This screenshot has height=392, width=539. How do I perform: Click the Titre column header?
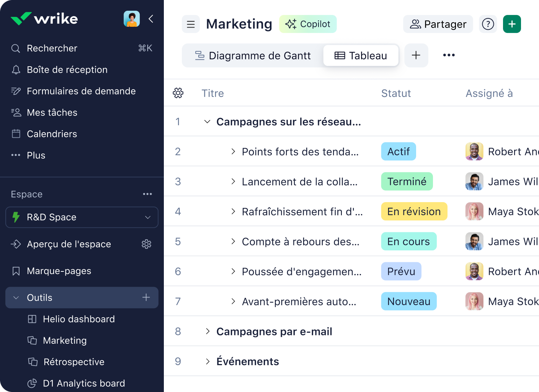click(x=213, y=93)
